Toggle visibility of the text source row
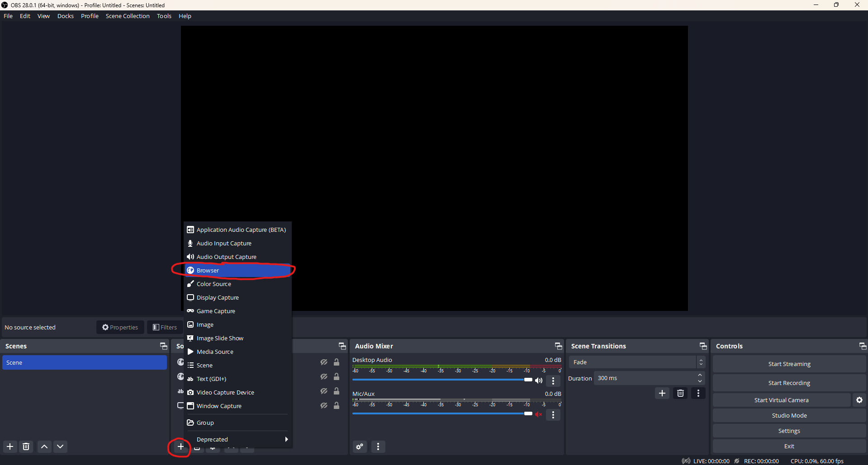This screenshot has width=868, height=465. pos(324,391)
